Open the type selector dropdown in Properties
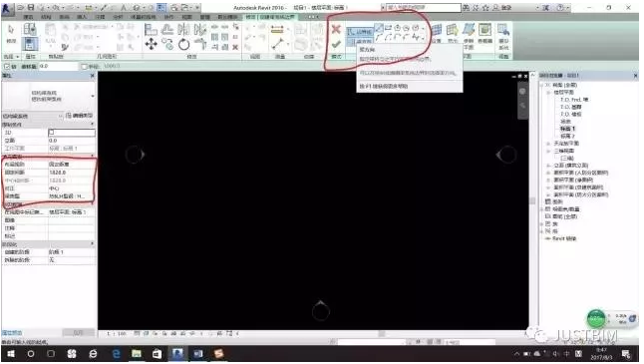 click(x=93, y=96)
